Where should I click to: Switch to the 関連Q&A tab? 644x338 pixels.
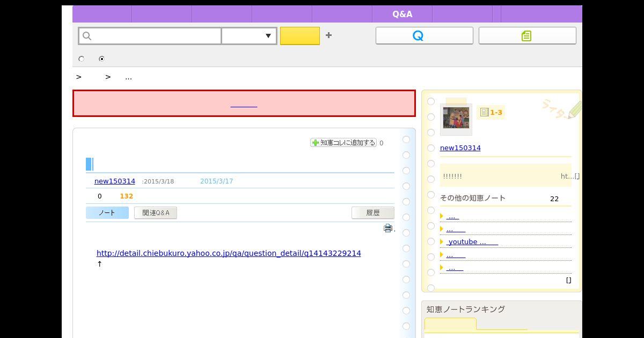pos(156,213)
